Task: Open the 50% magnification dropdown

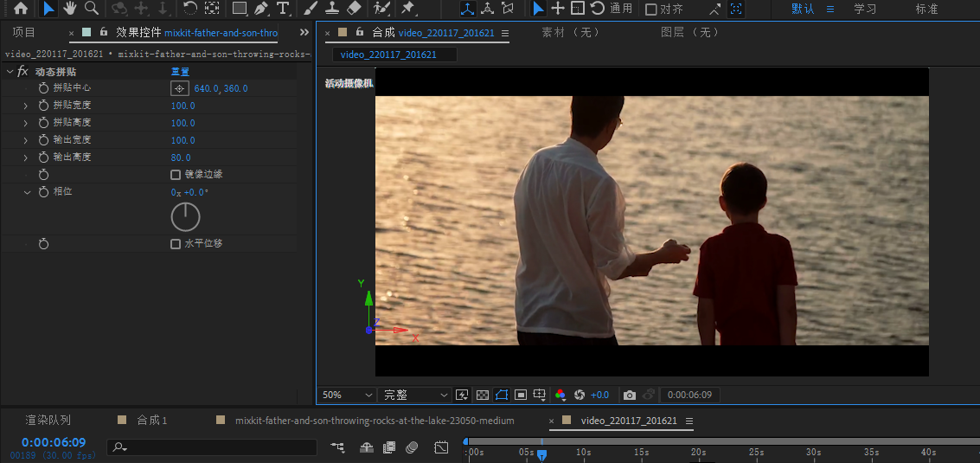Action: click(347, 395)
